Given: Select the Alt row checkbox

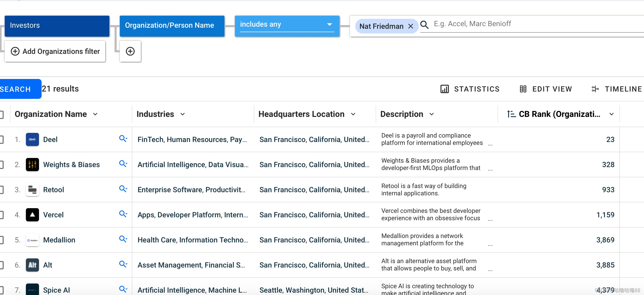Looking at the screenshot, I should point(1,265).
